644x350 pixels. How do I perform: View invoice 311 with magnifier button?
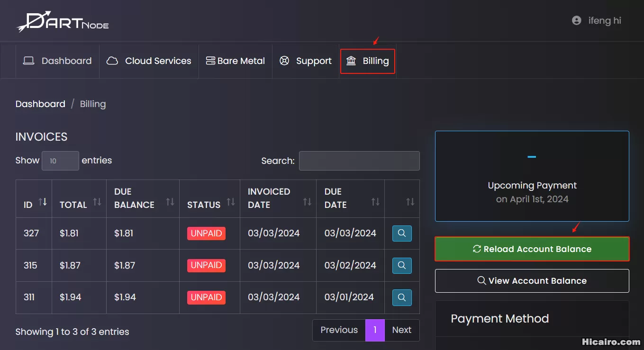point(402,297)
